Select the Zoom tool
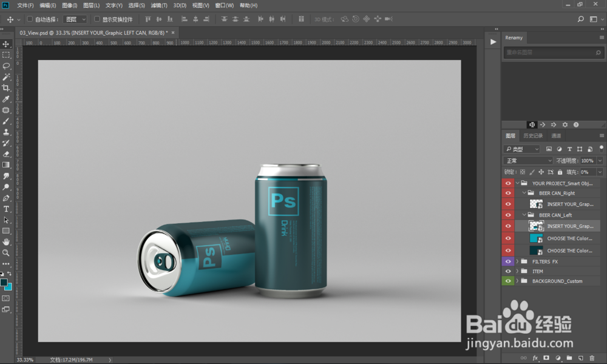The width and height of the screenshot is (607, 364). click(x=6, y=252)
